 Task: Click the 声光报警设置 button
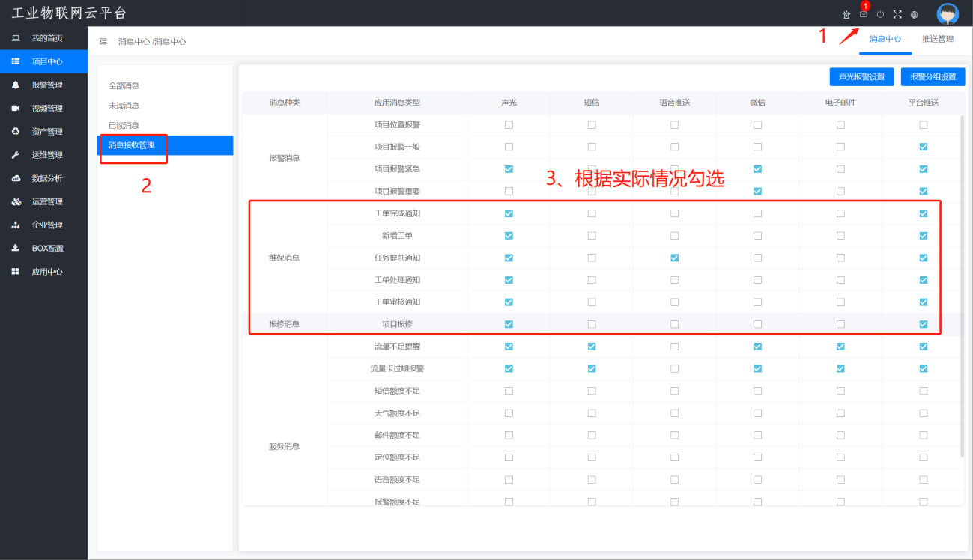click(861, 77)
